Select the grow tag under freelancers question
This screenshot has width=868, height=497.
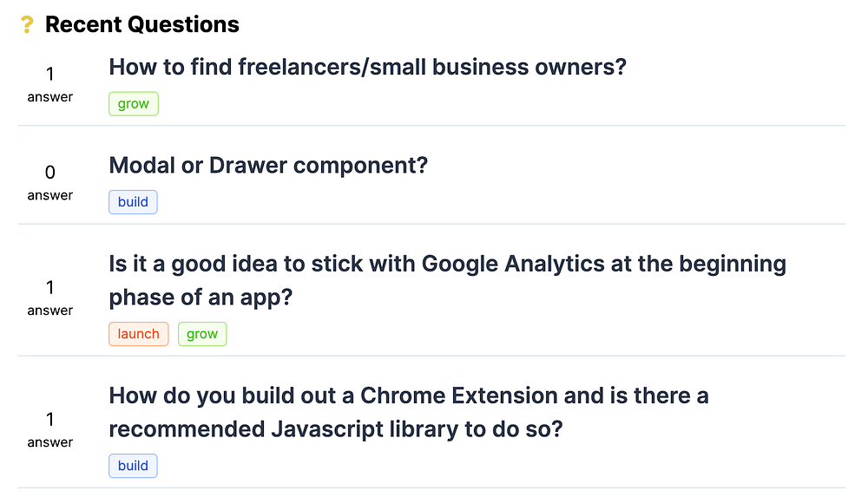tap(134, 104)
